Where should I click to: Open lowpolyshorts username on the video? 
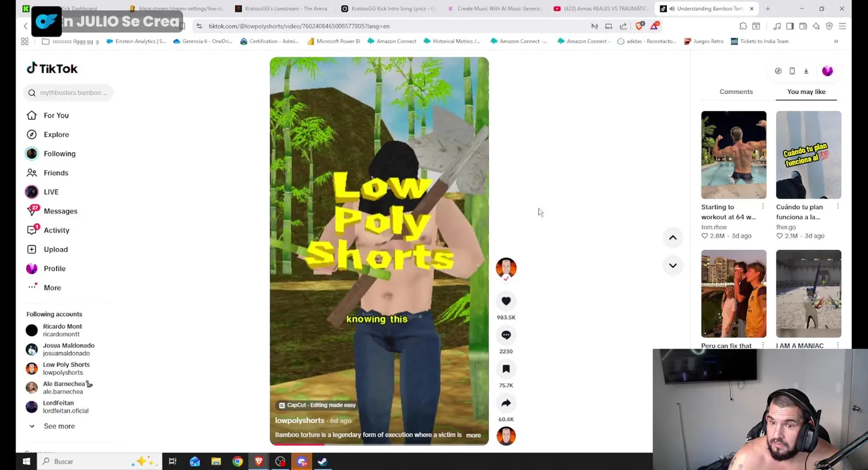(x=300, y=421)
